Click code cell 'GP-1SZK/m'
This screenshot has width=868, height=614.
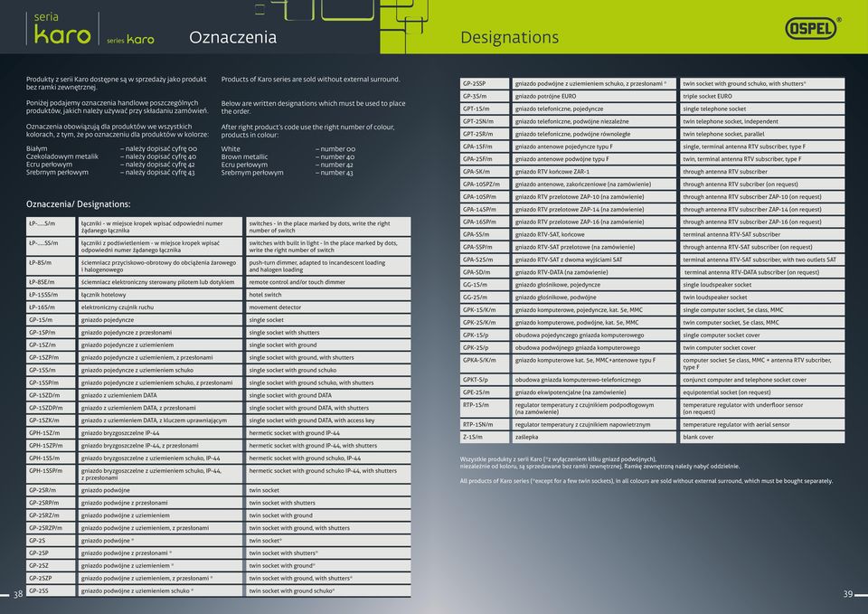(51, 420)
